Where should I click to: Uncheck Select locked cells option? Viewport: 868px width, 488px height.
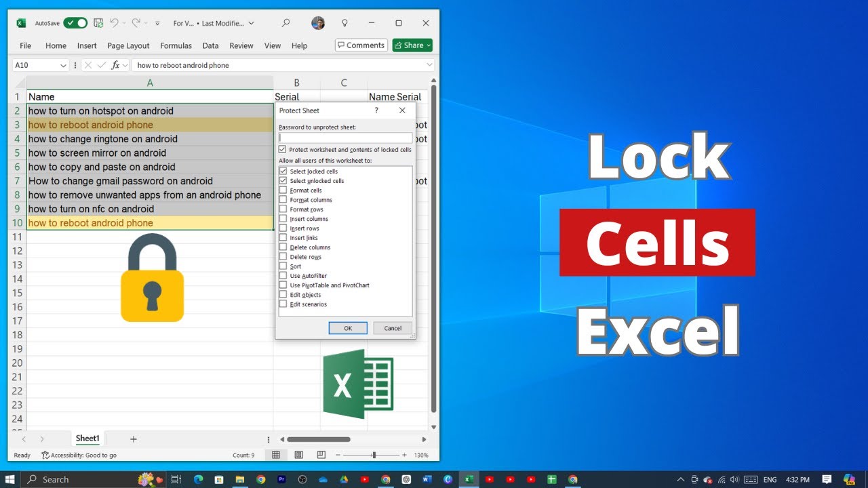click(283, 171)
